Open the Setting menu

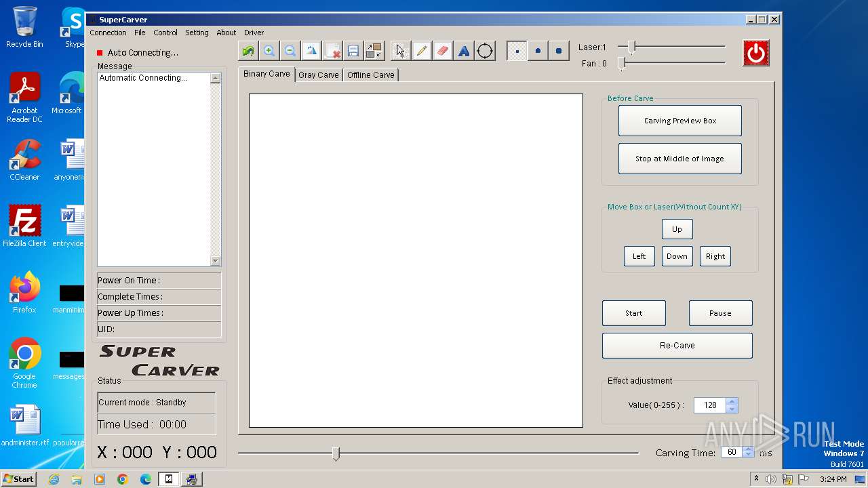pos(197,33)
